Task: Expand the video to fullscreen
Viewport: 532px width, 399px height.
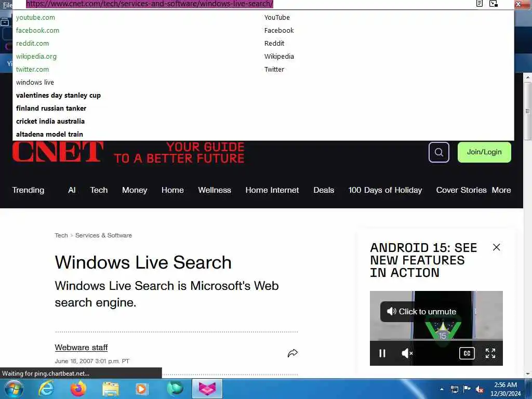Action: [x=490, y=353]
